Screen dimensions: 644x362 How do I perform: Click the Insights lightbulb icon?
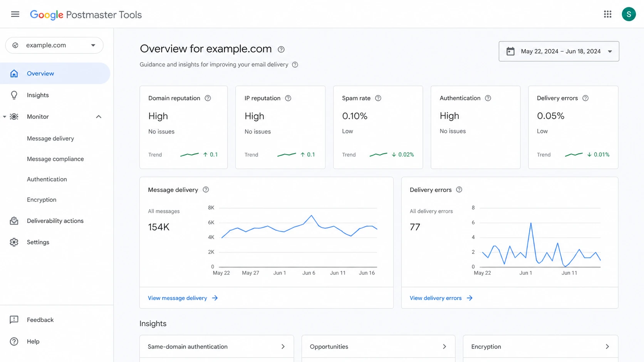coord(14,95)
